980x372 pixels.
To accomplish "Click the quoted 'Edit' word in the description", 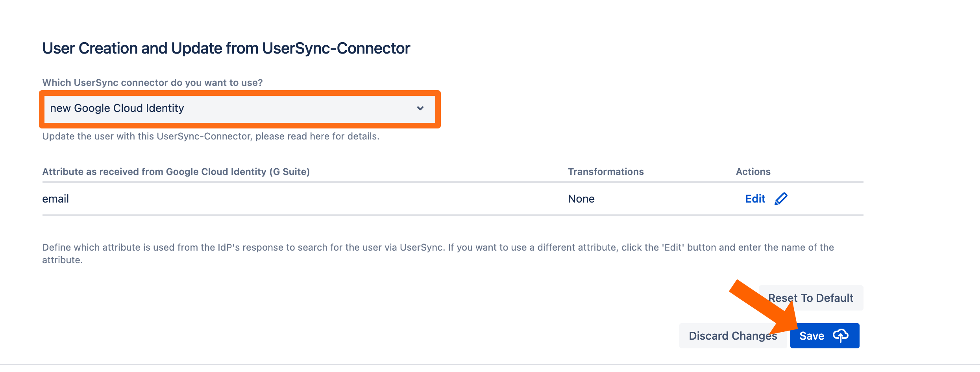I will pos(673,247).
